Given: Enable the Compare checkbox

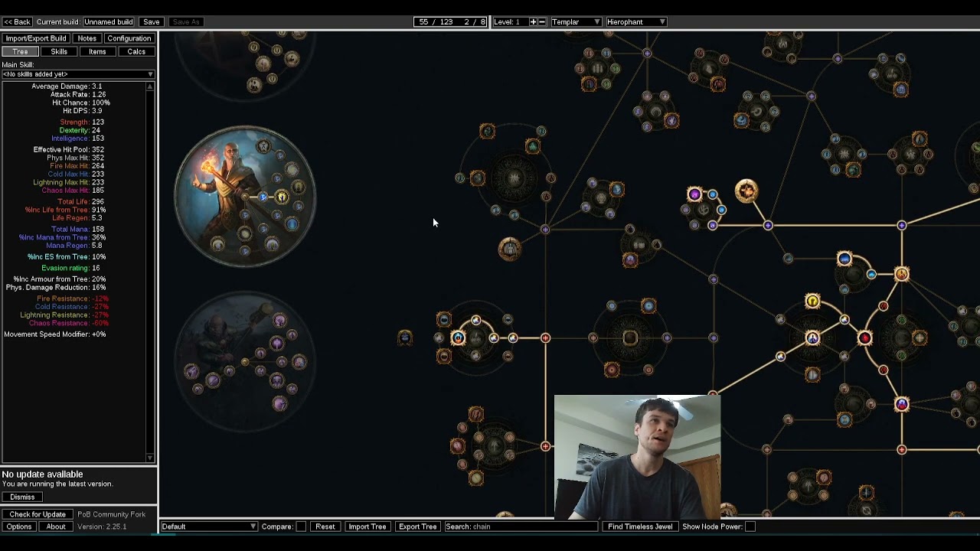Looking at the screenshot, I should (301, 527).
